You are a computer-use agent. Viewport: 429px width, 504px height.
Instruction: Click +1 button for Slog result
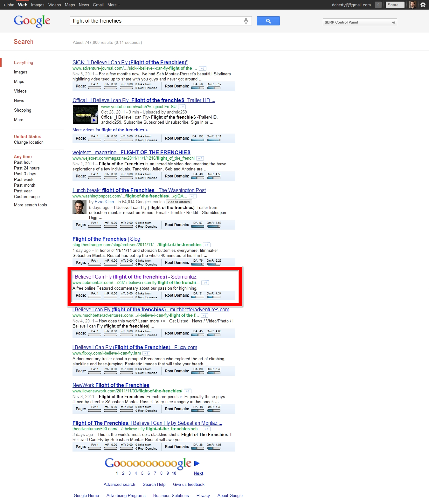[x=207, y=245]
